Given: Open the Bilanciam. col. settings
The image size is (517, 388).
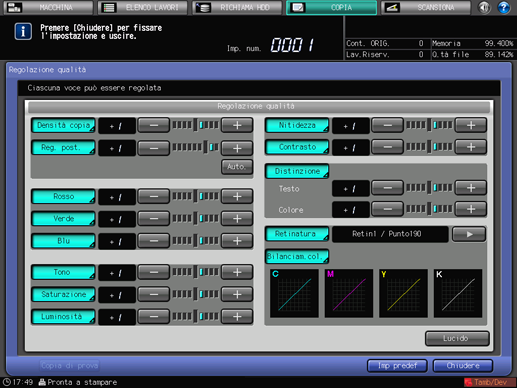Looking at the screenshot, I should click(x=297, y=257).
